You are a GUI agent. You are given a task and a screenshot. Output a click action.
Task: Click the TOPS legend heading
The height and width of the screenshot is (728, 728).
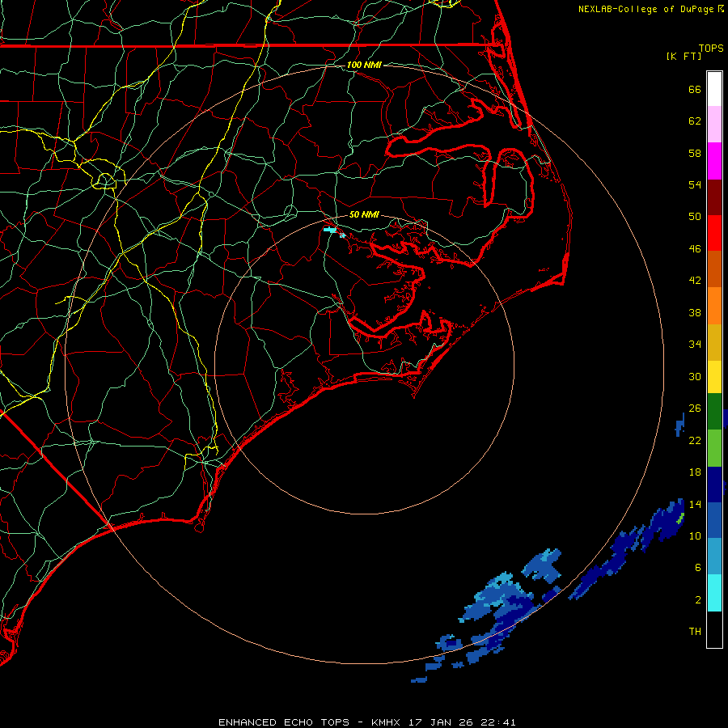coord(711,48)
